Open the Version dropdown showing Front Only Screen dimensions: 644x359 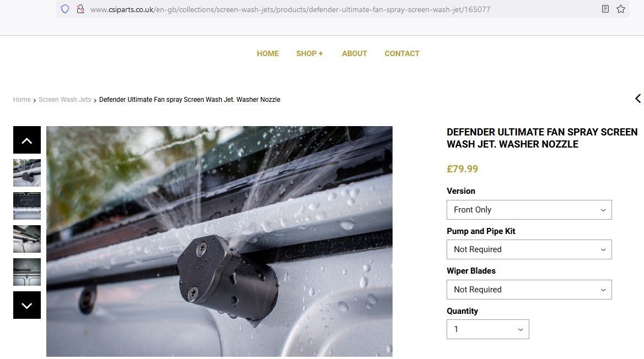click(529, 210)
